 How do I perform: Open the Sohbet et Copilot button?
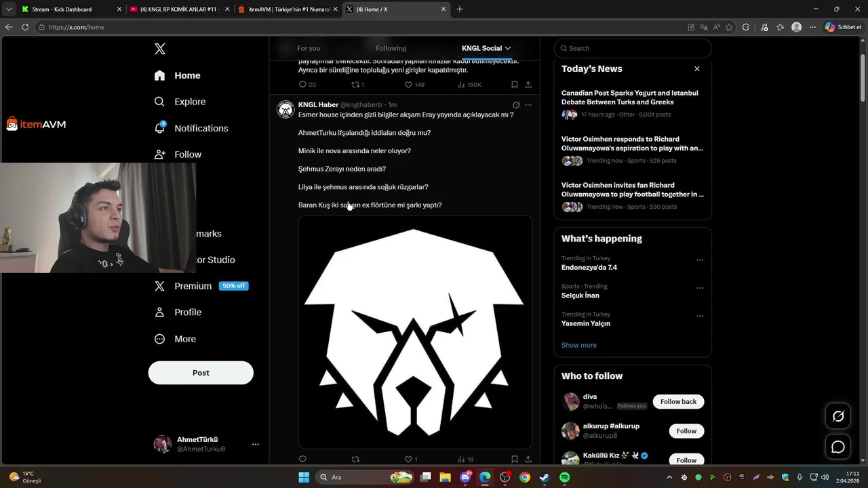point(844,27)
